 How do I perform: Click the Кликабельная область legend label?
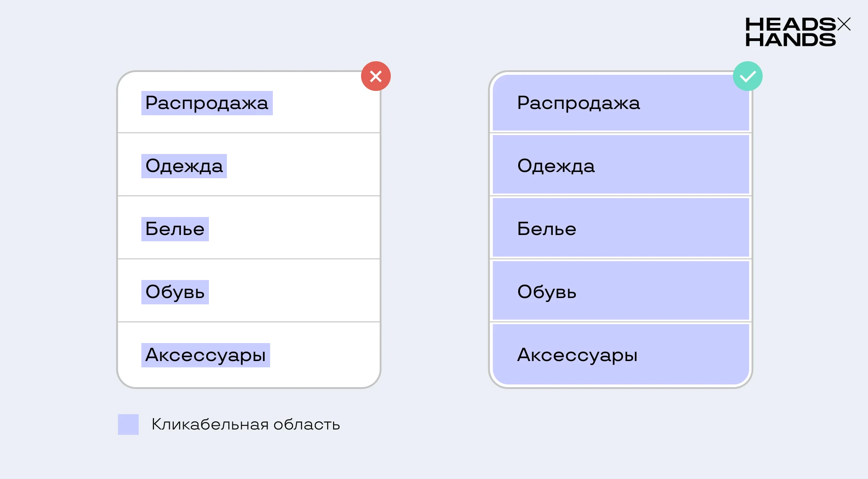click(x=246, y=425)
